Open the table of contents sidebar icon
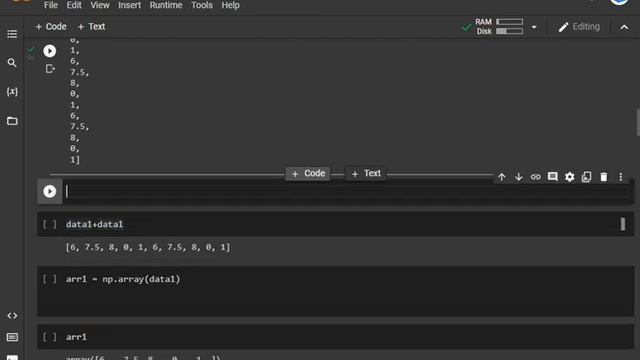The image size is (640, 360). coord(12,34)
